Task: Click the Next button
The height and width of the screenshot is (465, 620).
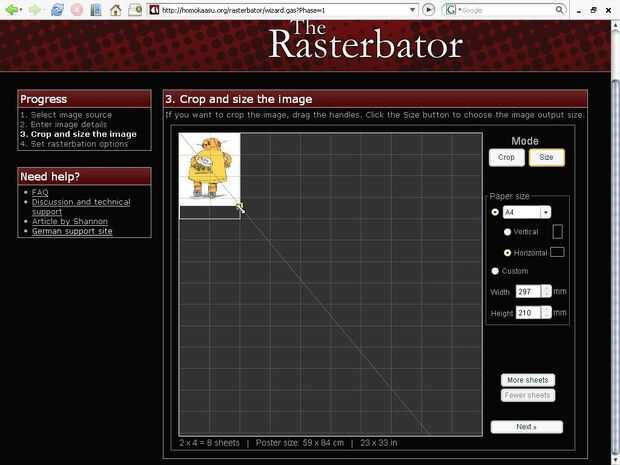Action: tap(527, 427)
